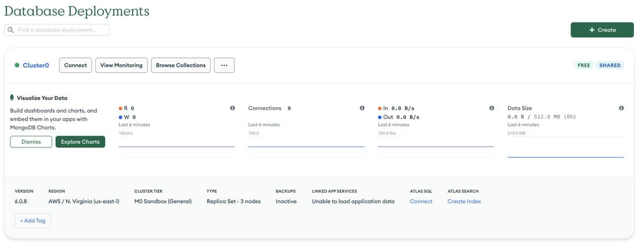Click Backups status Inactive
Viewport: 644px width, 252px height.
click(287, 202)
